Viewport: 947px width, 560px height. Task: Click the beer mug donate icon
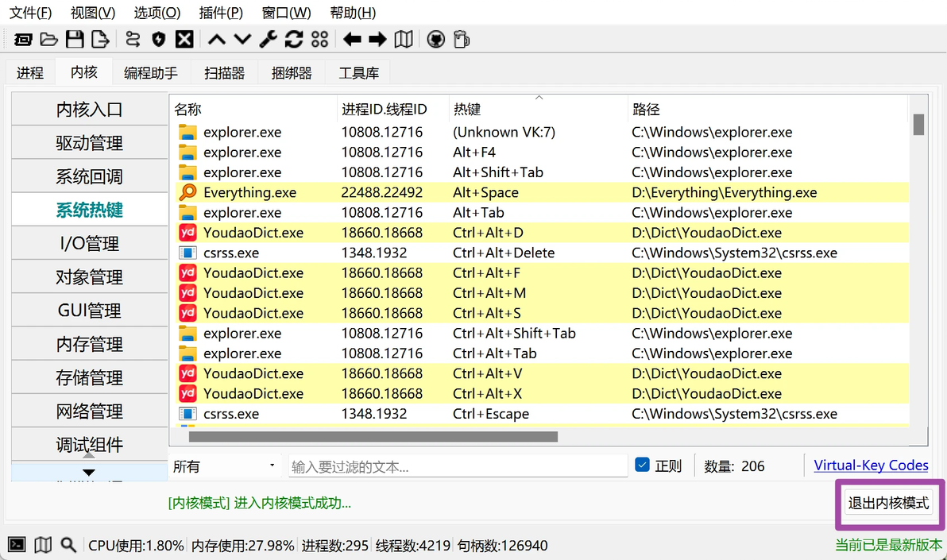coord(462,40)
